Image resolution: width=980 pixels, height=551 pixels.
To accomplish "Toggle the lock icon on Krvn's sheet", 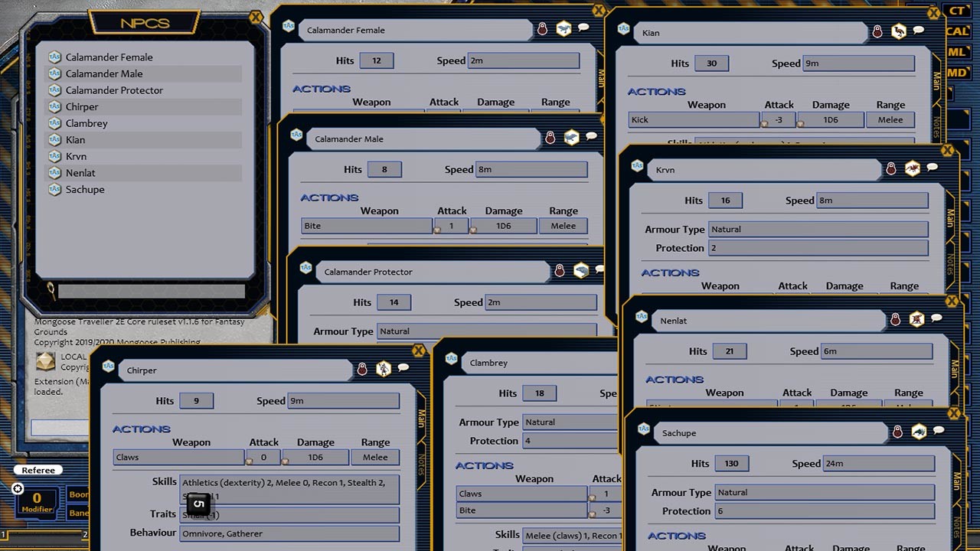I will pos(890,170).
